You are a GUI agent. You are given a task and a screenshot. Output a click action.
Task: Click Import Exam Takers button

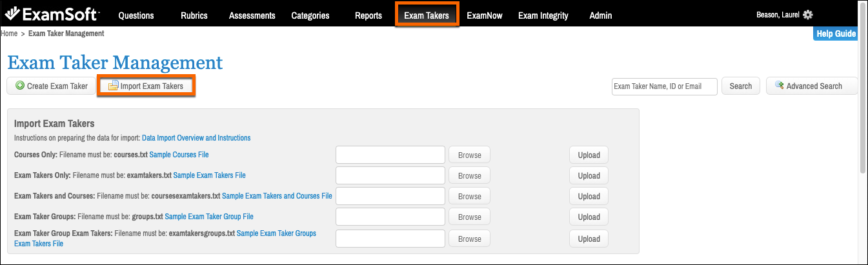pos(146,86)
